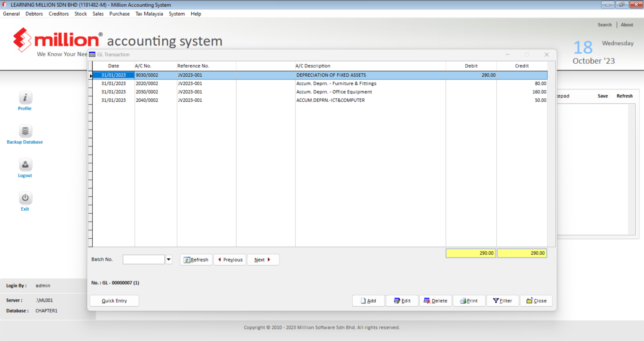Click the Exit power icon

pos(25,198)
